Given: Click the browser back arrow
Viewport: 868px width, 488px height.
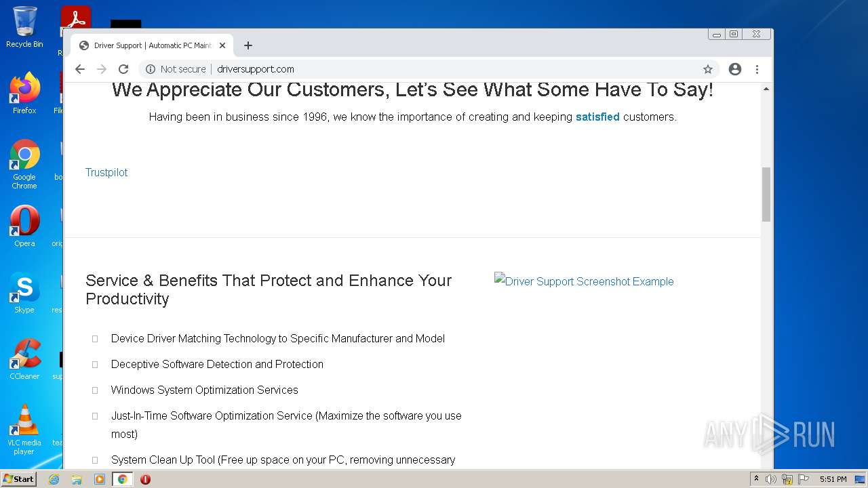Looking at the screenshot, I should [x=80, y=69].
